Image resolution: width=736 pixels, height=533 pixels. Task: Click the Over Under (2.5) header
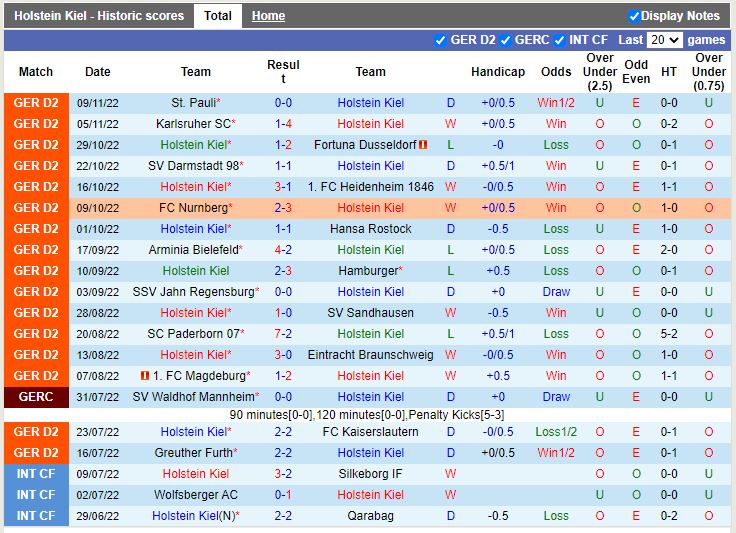click(x=599, y=72)
